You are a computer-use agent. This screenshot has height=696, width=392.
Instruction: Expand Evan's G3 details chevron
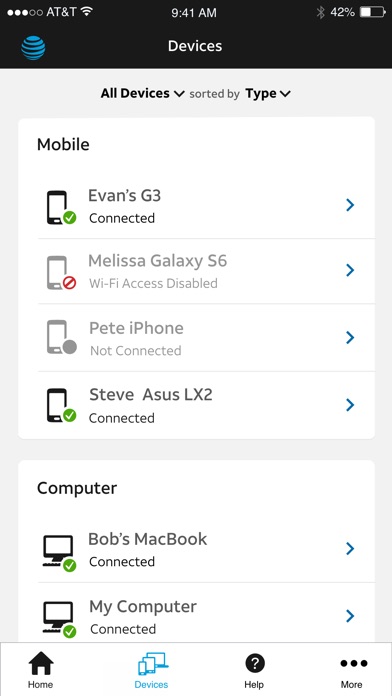point(350,205)
